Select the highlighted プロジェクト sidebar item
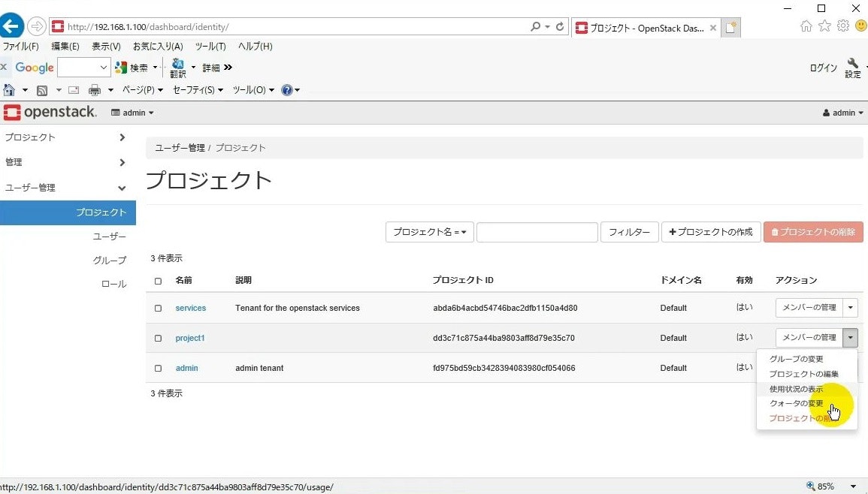The width and height of the screenshot is (868, 494). pyautogui.click(x=68, y=212)
